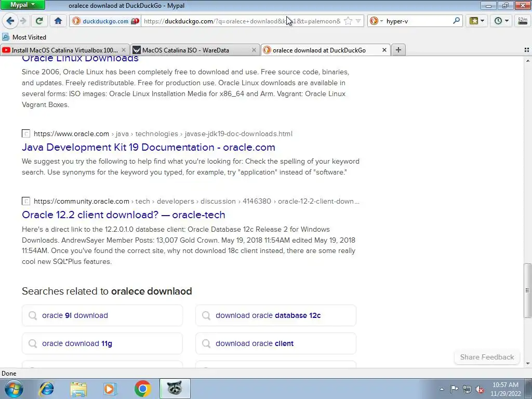Image resolution: width=532 pixels, height=399 pixels.
Task: Open the URL bar history dropdown arrow
Action: tap(358, 21)
